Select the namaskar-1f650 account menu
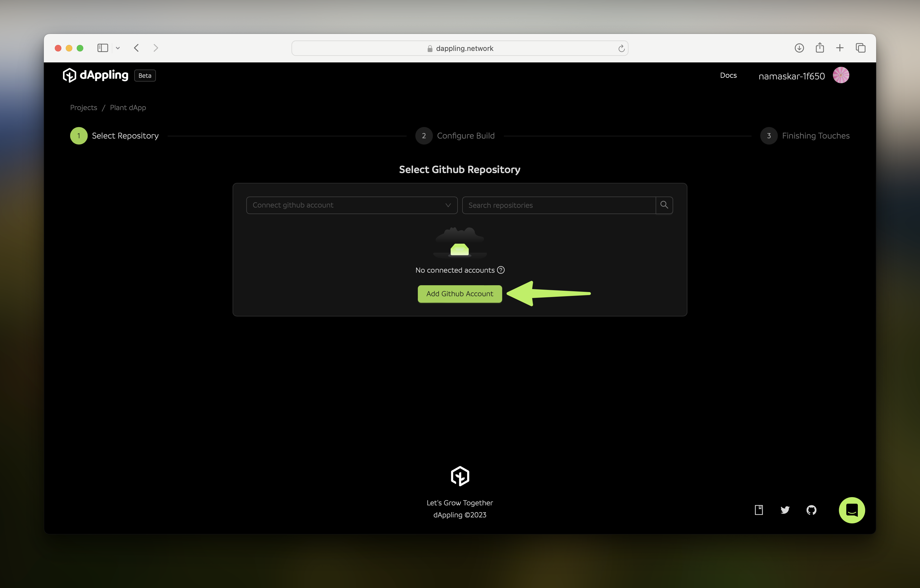The height and width of the screenshot is (588, 920). [x=803, y=75]
